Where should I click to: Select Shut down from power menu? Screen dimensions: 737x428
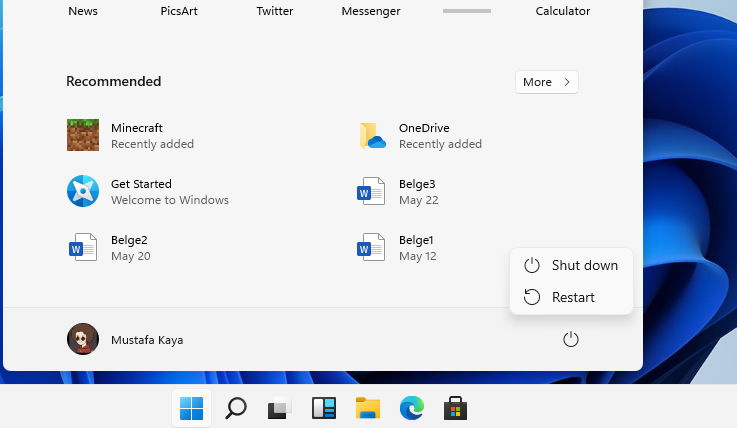click(x=571, y=265)
